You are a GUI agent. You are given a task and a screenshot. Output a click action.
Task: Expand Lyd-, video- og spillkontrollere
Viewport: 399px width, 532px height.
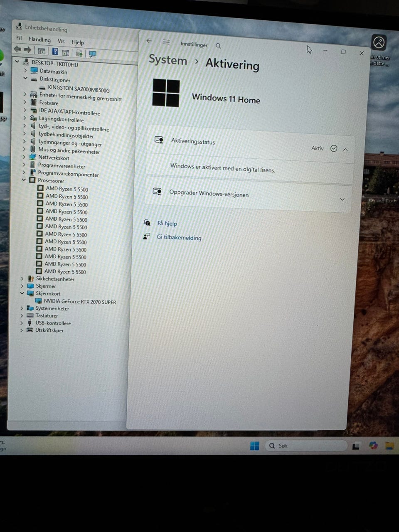[x=25, y=126]
